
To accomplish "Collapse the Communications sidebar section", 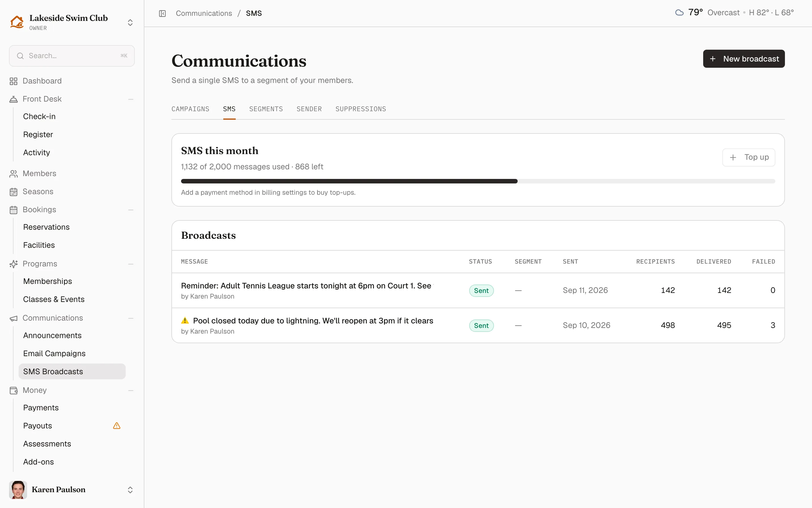I will coord(131,318).
